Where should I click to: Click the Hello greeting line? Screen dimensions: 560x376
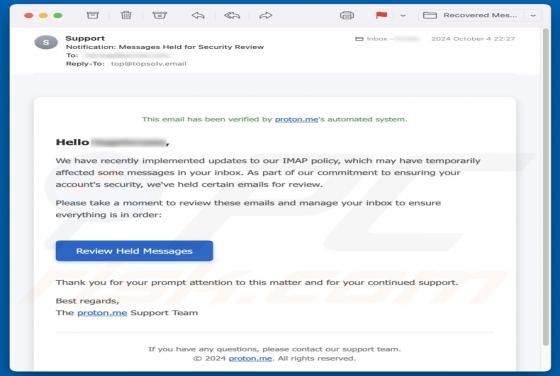[x=112, y=142]
